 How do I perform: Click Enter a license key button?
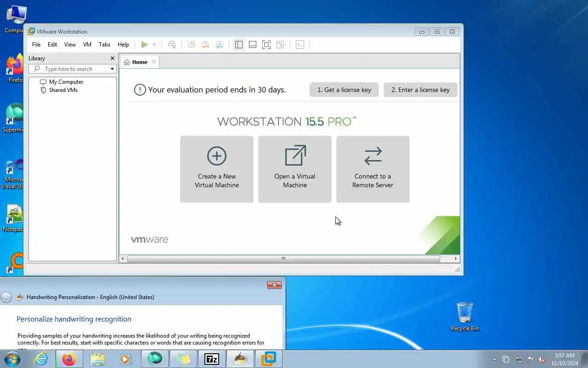(x=420, y=90)
